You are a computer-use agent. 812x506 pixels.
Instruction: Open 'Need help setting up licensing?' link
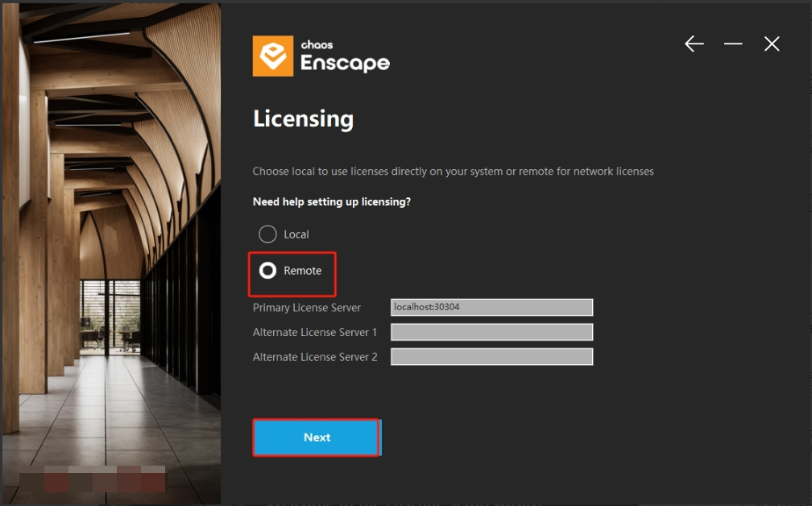[x=332, y=201]
